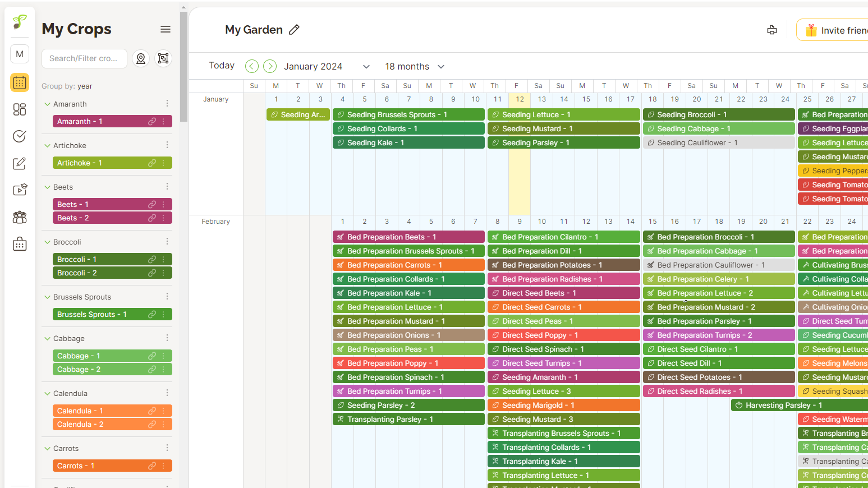Image resolution: width=868 pixels, height=488 pixels.
Task: Open the video tutorials icon
Action: pyautogui.click(x=20, y=190)
